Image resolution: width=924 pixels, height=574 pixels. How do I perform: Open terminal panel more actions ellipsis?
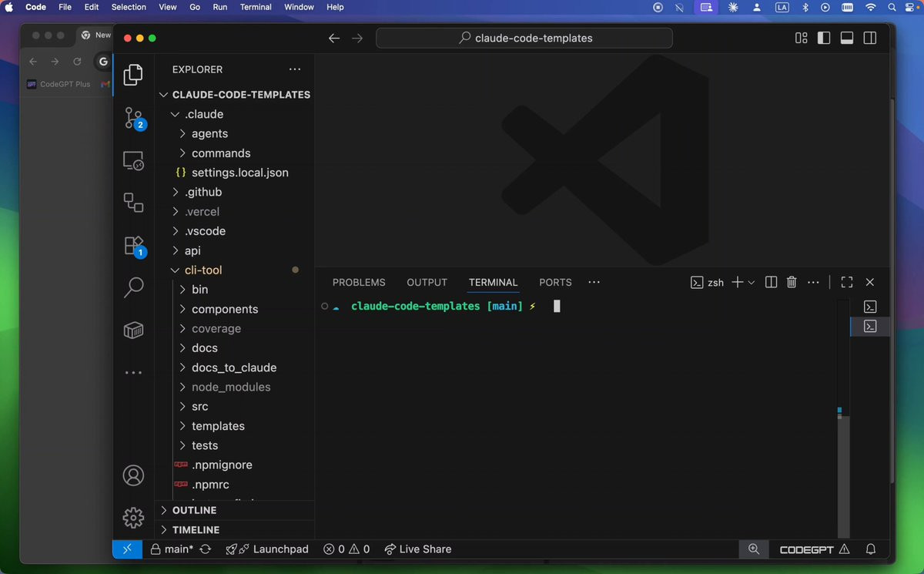pos(813,282)
